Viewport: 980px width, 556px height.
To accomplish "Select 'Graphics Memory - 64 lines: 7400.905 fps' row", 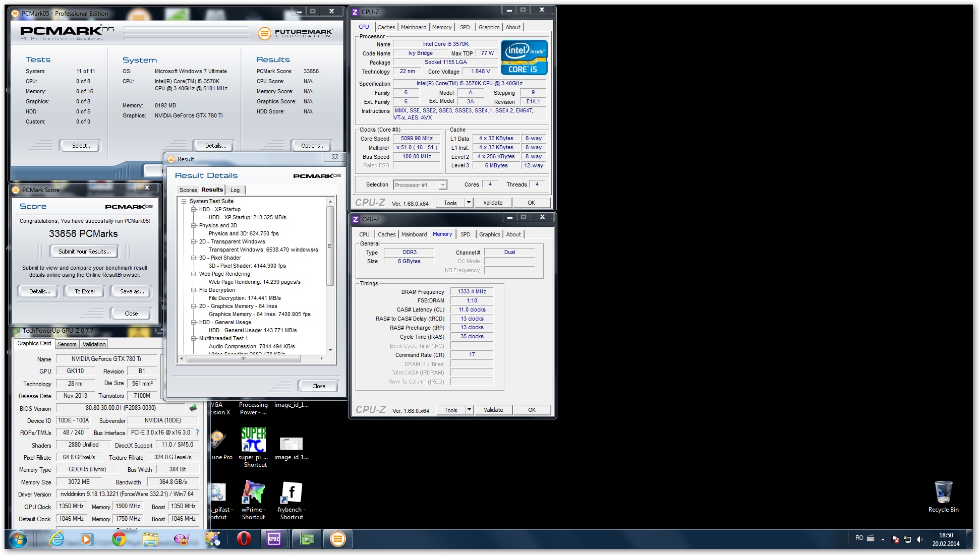I will [259, 314].
